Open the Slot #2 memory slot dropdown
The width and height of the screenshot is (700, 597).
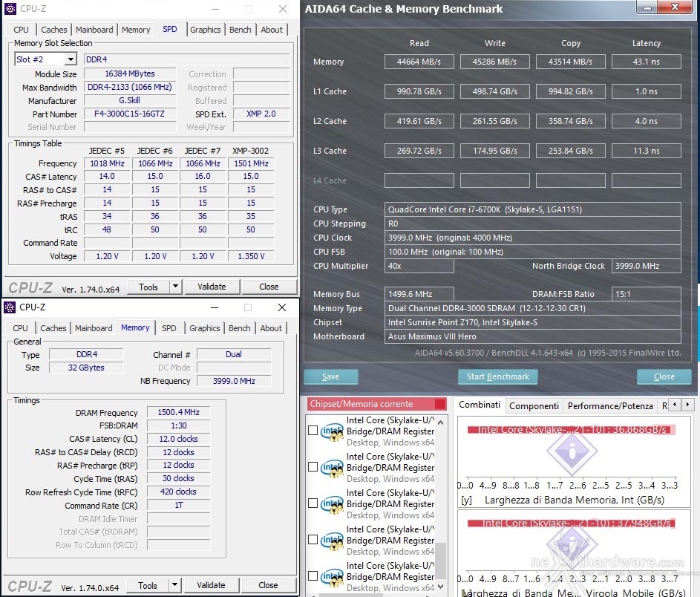coord(71,59)
